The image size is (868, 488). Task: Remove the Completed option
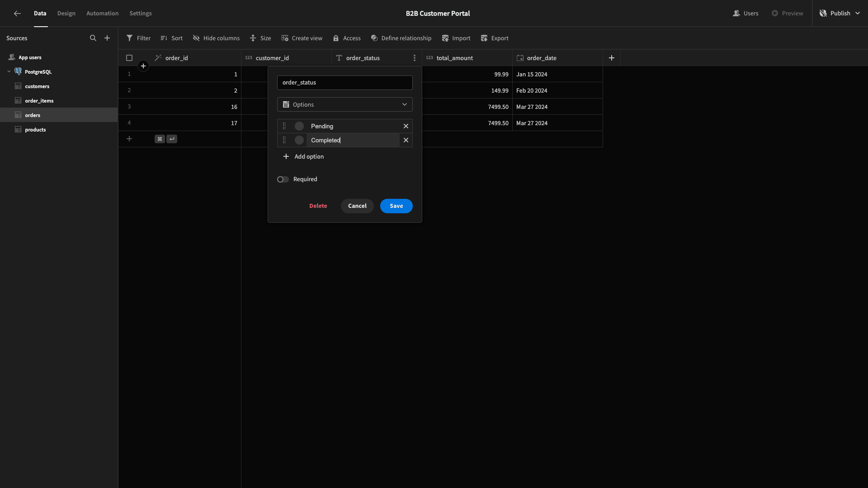point(406,140)
